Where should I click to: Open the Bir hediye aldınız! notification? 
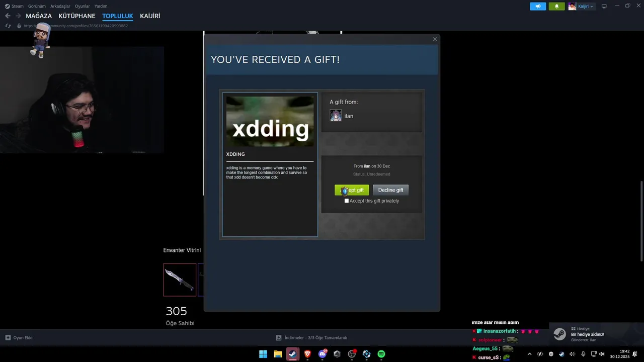tap(596, 334)
